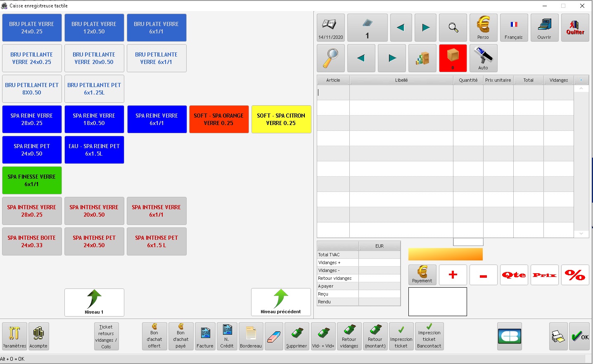Image resolution: width=593 pixels, height=364 pixels.
Task: Click the eraser icon in bottom toolbar
Action: tap(274, 336)
